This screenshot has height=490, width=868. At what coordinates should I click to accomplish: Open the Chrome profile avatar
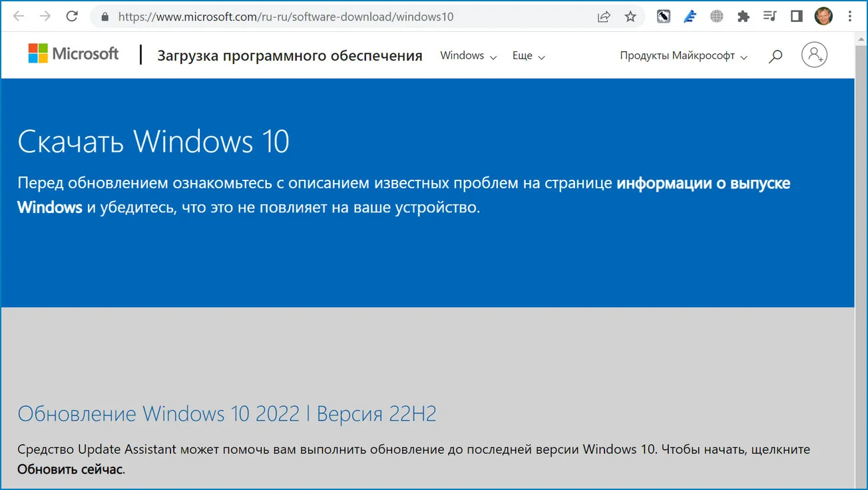coord(823,17)
